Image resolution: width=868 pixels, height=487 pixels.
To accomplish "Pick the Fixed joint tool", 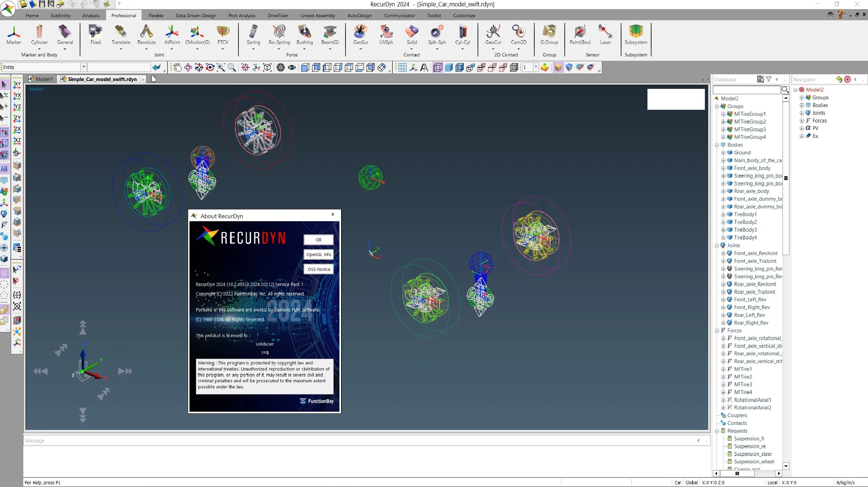I will click(96, 35).
